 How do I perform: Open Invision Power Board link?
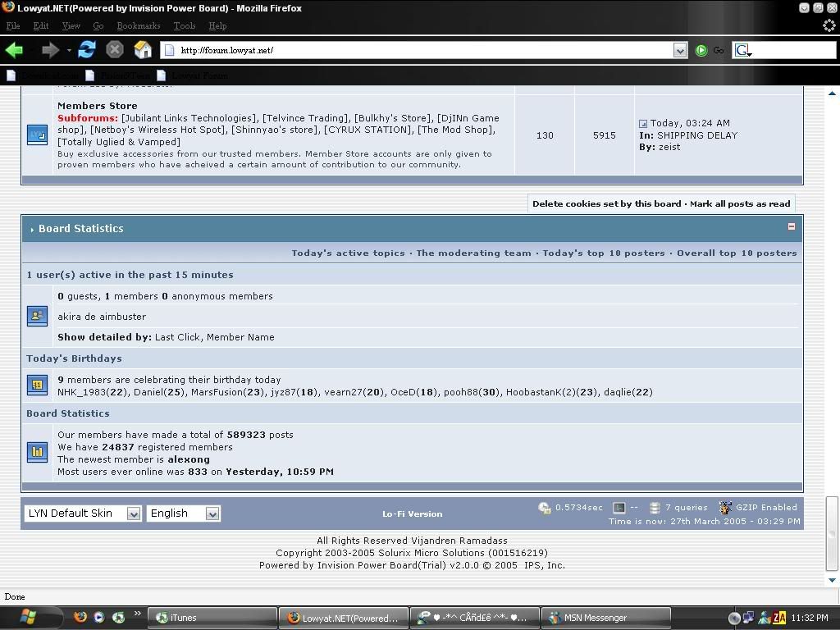tap(383, 565)
